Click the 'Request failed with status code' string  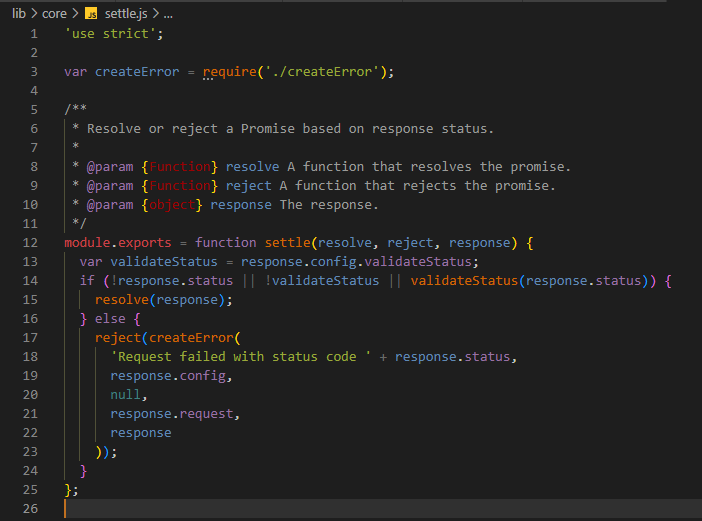tap(240, 357)
